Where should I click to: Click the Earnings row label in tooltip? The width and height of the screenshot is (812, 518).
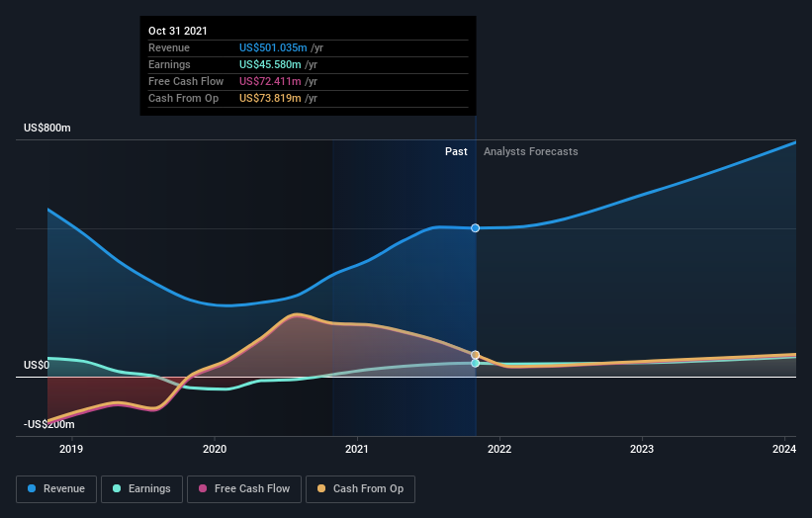coord(169,64)
